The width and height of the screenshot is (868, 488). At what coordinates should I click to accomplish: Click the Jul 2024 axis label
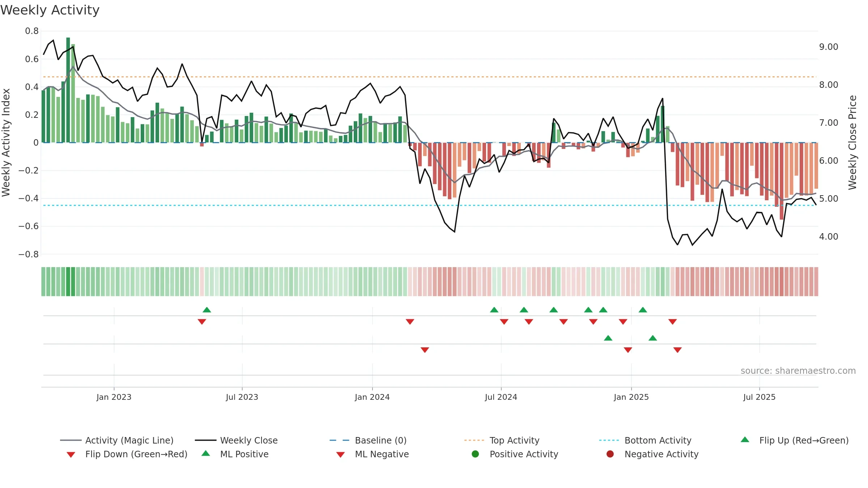point(501,397)
